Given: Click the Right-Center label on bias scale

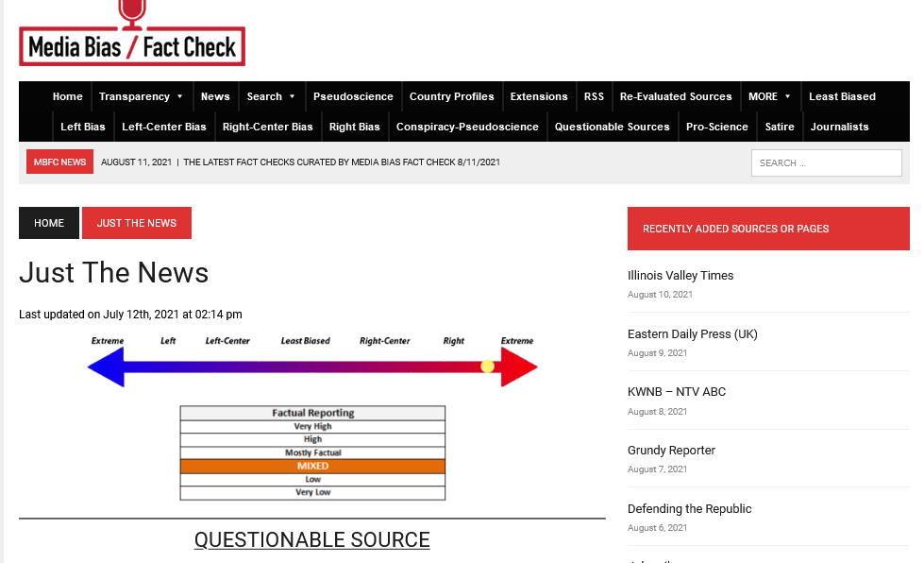Looking at the screenshot, I should 385,341.
